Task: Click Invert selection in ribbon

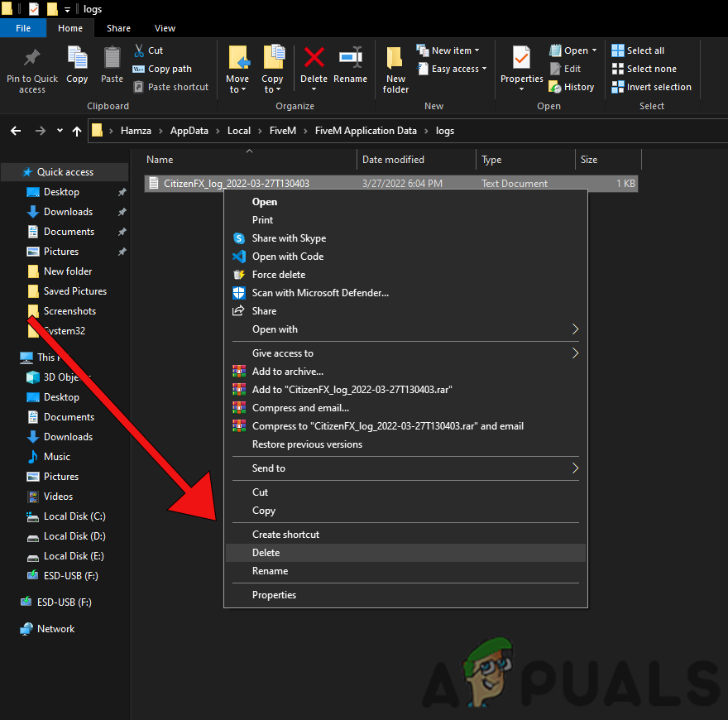Action: 651,87
